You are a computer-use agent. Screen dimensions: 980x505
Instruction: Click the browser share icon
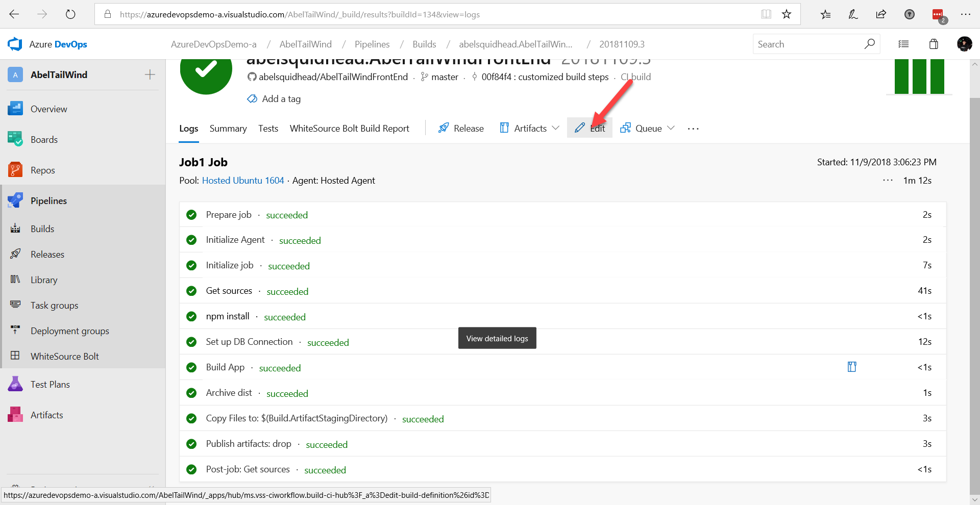coord(881,14)
